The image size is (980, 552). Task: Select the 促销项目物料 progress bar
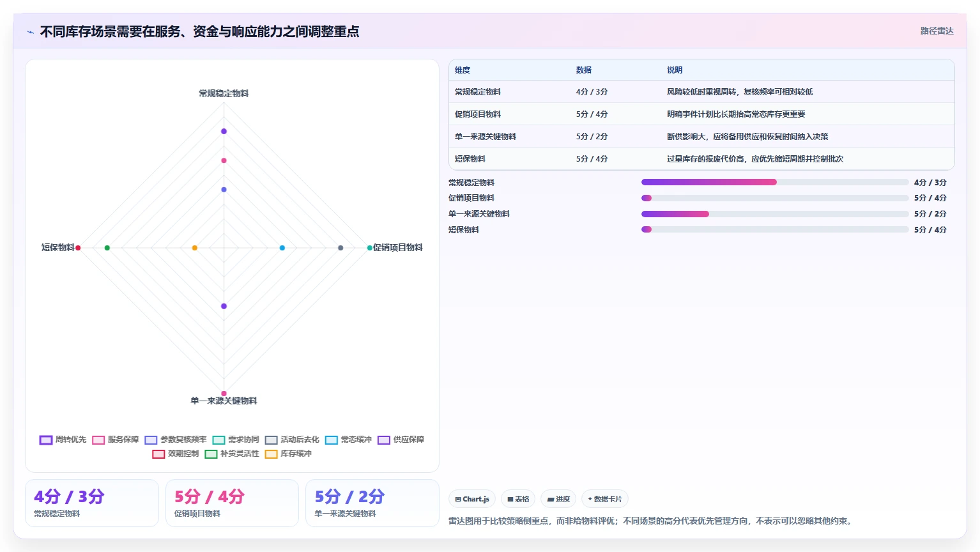pyautogui.click(x=774, y=198)
